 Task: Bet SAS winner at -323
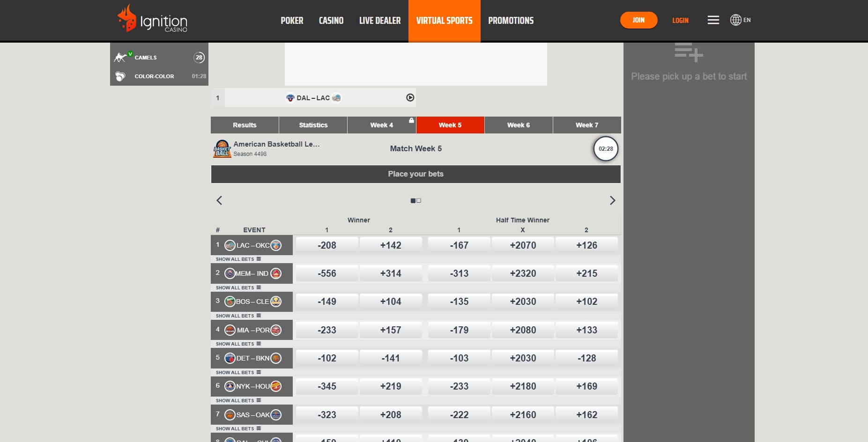click(x=327, y=415)
